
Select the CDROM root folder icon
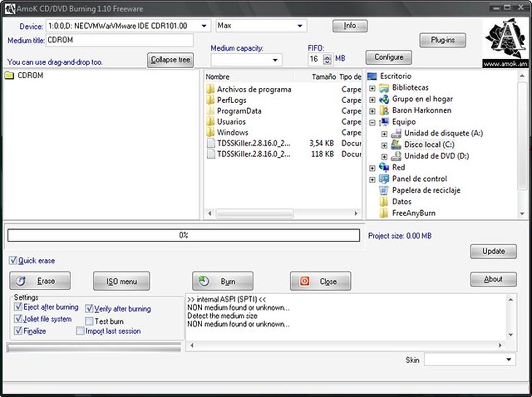[9, 76]
